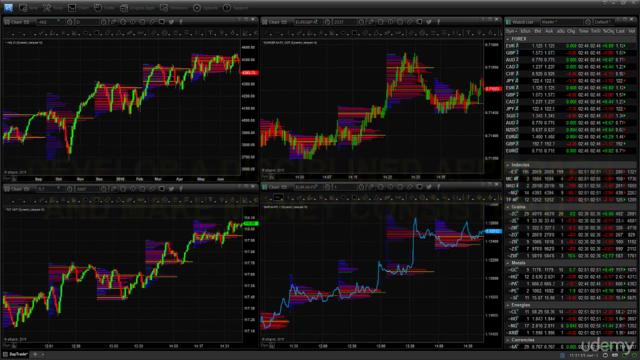
Task: Select rectangle drawing tool in NQ chart toolbar
Action: pos(97,33)
